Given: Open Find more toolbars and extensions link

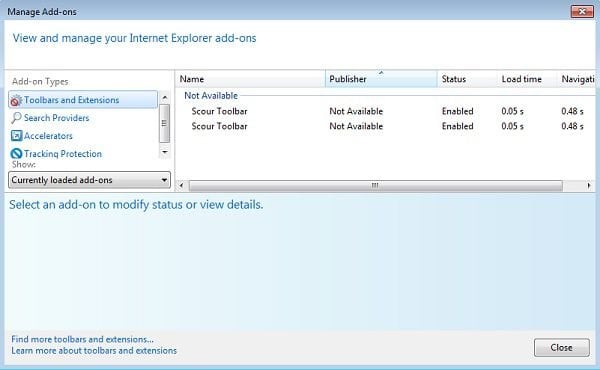Looking at the screenshot, I should pyautogui.click(x=82, y=339).
